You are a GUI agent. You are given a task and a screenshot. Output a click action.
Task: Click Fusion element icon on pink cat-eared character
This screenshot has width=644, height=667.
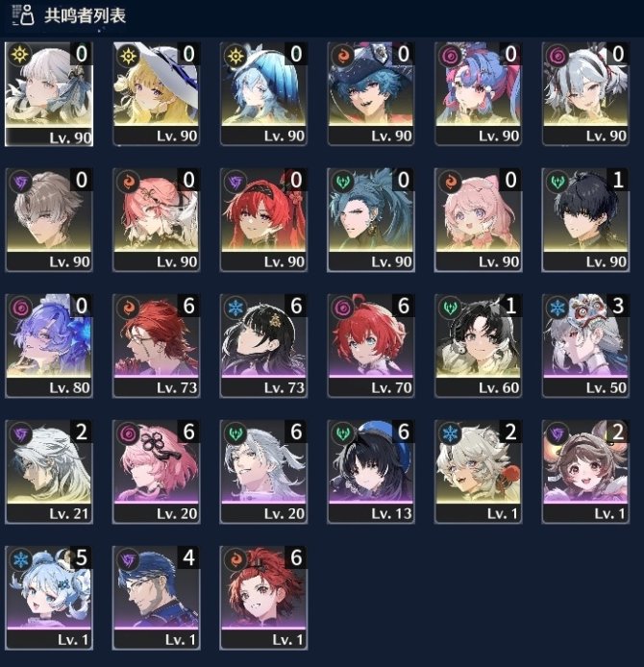click(x=450, y=182)
